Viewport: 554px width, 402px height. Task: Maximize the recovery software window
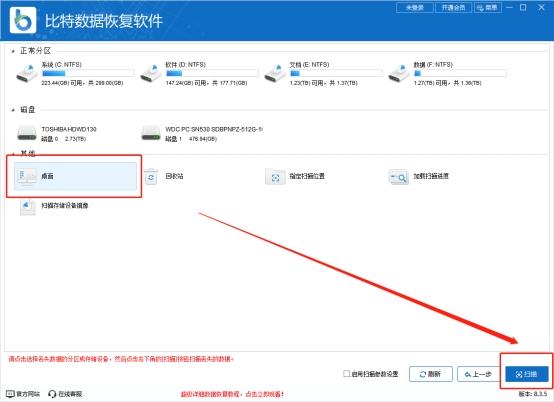[523, 7]
